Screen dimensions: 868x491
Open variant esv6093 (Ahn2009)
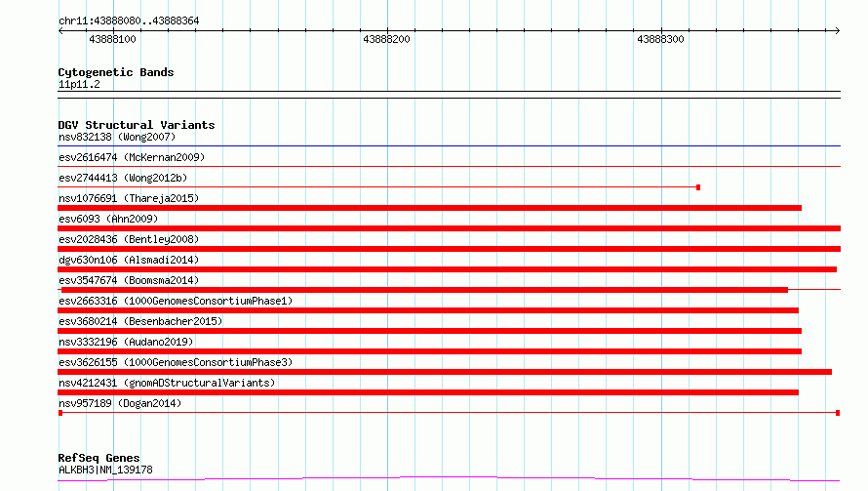pyautogui.click(x=108, y=219)
